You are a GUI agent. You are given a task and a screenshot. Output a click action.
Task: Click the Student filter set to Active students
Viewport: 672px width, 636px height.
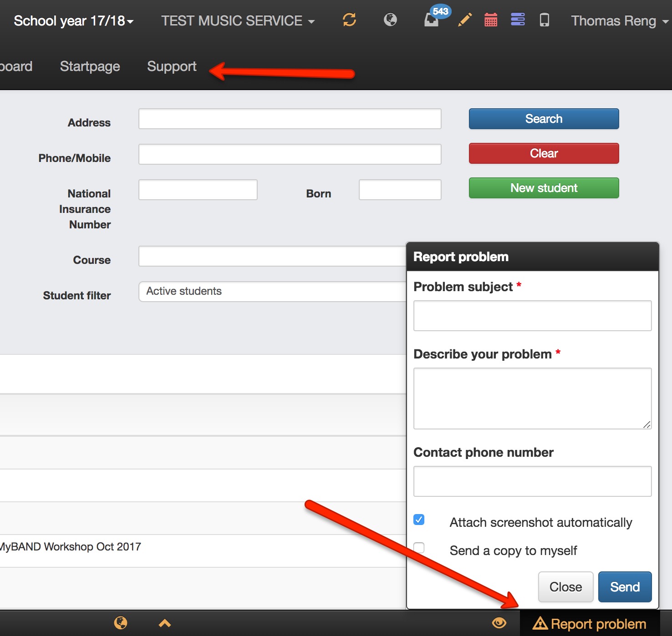(x=273, y=291)
